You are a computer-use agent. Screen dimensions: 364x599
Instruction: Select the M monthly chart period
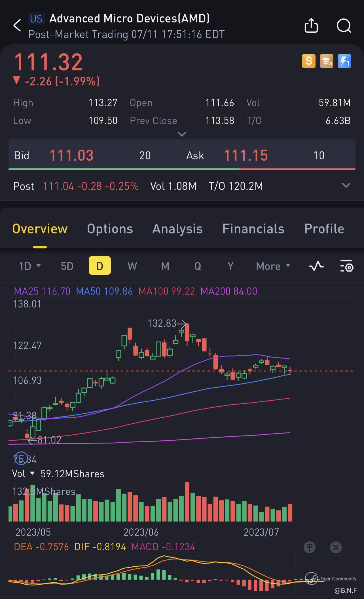(165, 266)
